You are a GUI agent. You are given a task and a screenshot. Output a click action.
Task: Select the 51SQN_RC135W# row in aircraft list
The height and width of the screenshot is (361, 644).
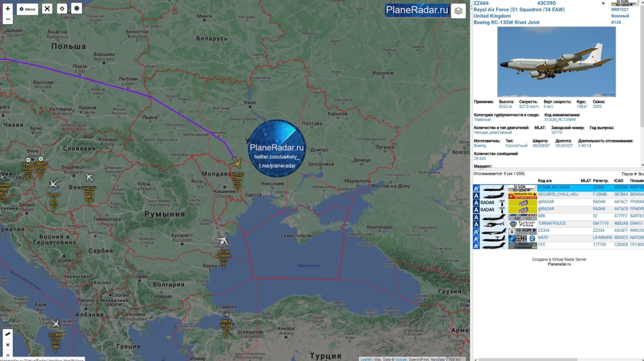[558, 188]
